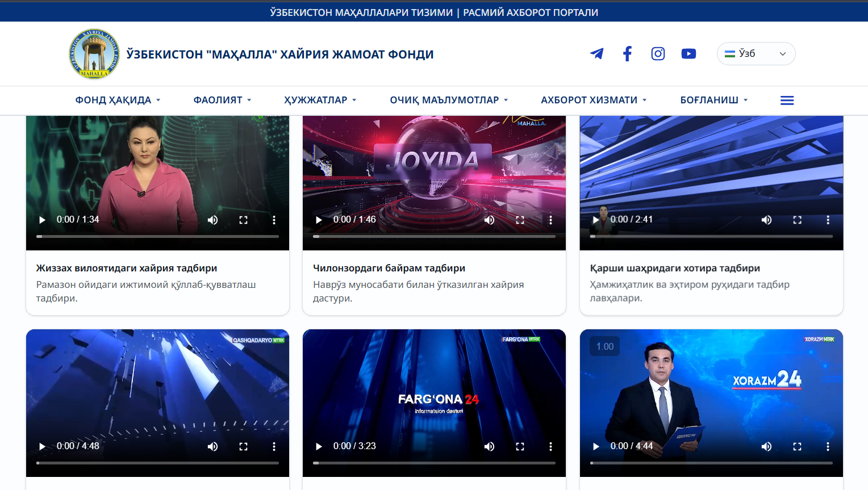Mute the FARG'ONA 24 video sound
Screen dimensions: 868x490
click(x=489, y=446)
